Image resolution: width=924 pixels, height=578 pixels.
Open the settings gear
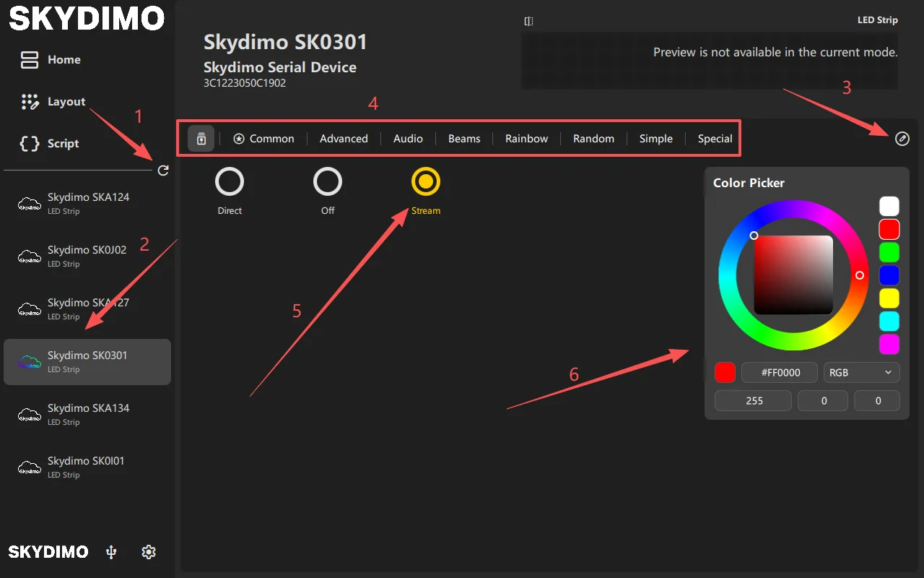tap(149, 551)
